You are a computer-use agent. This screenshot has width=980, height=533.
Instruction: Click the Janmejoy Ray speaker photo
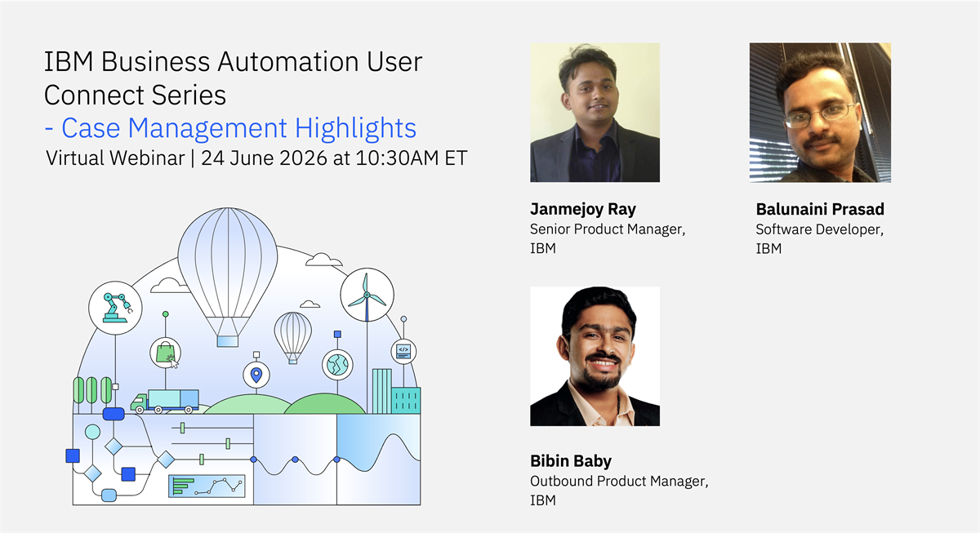point(595,113)
